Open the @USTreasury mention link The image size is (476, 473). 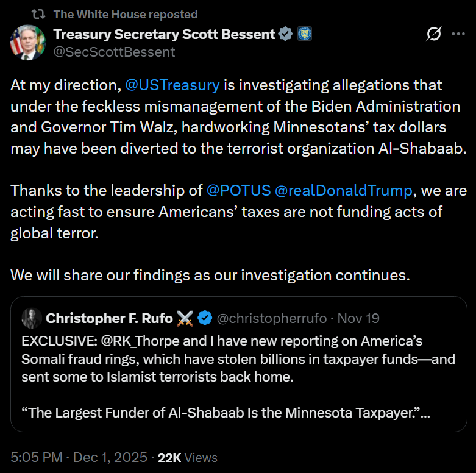pos(172,85)
